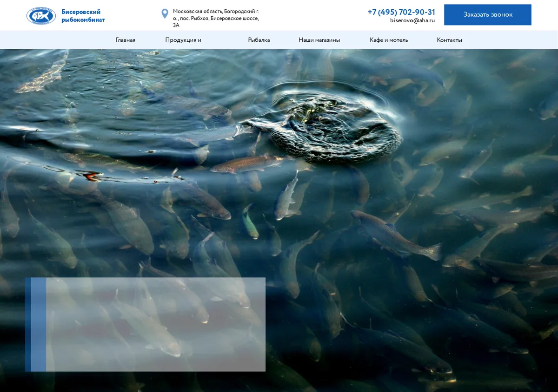Open the Продукция и menu item
The width and height of the screenshot is (558, 392).
(183, 40)
